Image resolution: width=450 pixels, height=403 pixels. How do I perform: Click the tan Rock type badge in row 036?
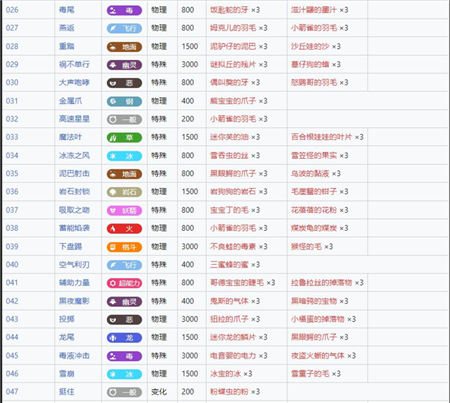point(124,192)
